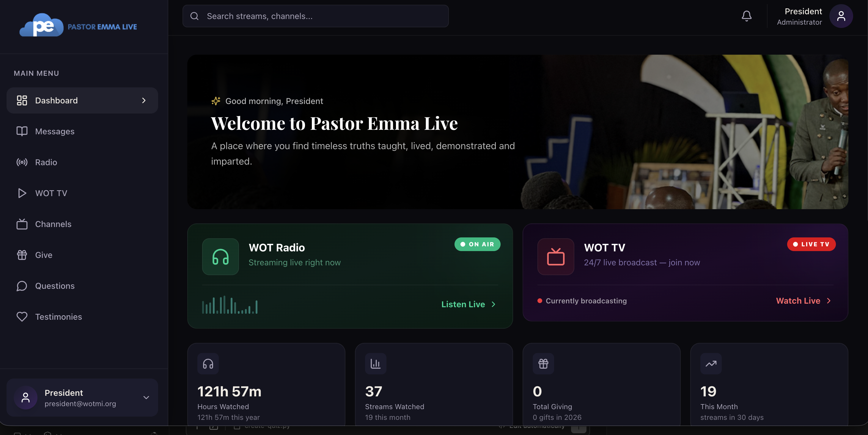Click the Streams Watched bar chart icon
Viewport: 868px width, 435px height.
pyautogui.click(x=375, y=364)
